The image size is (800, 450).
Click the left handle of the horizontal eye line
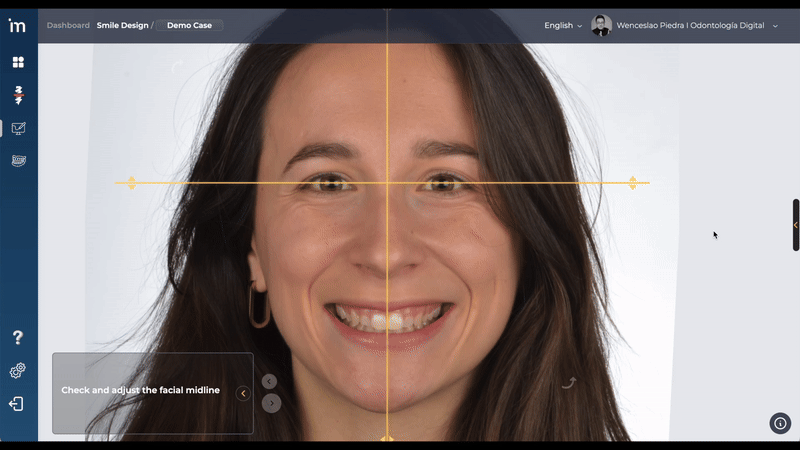(x=131, y=183)
